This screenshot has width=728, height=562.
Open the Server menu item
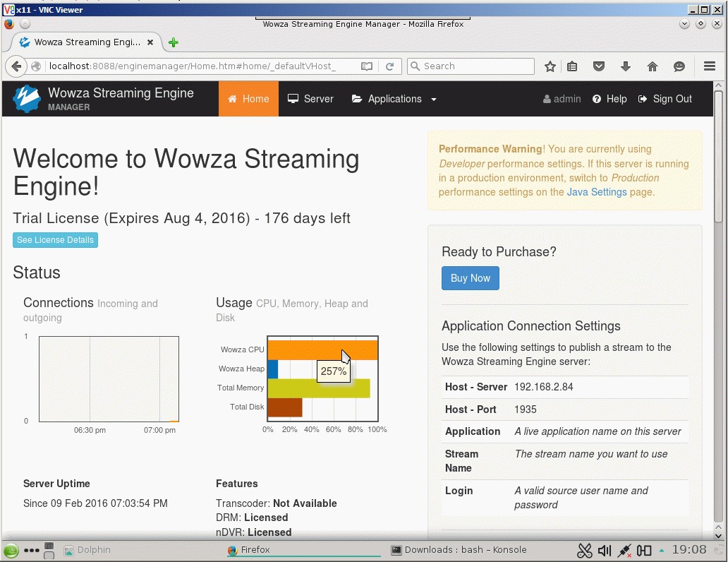[x=310, y=99]
